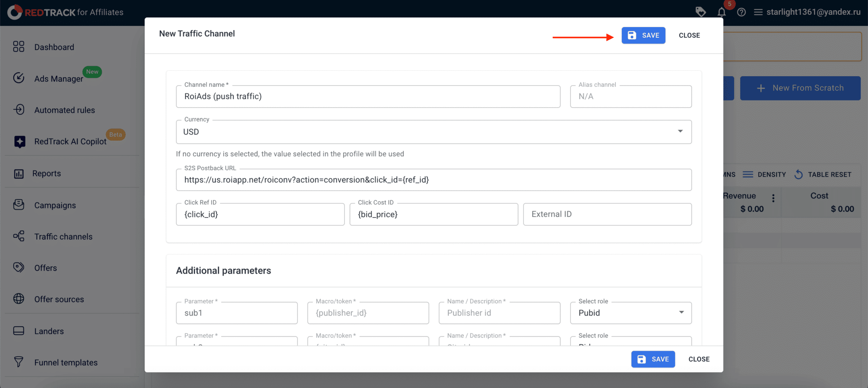Screen dimensions: 868x388
Task: Open notifications via the bell icon
Action: [721, 12]
